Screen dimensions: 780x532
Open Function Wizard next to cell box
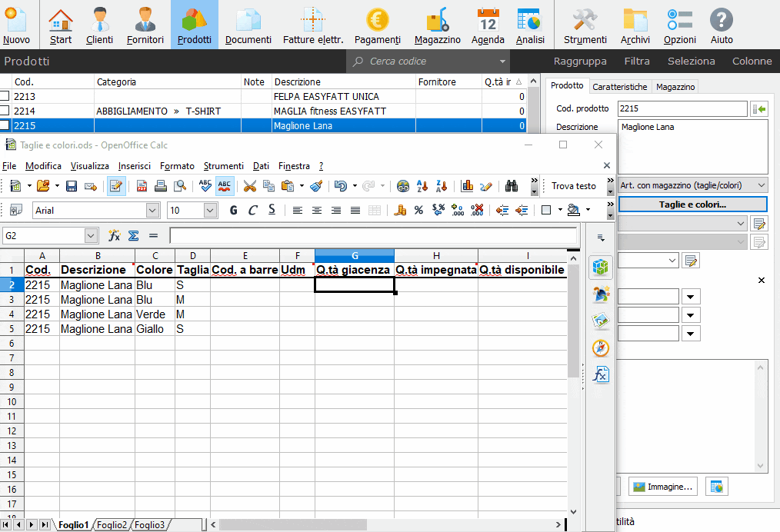coord(115,236)
